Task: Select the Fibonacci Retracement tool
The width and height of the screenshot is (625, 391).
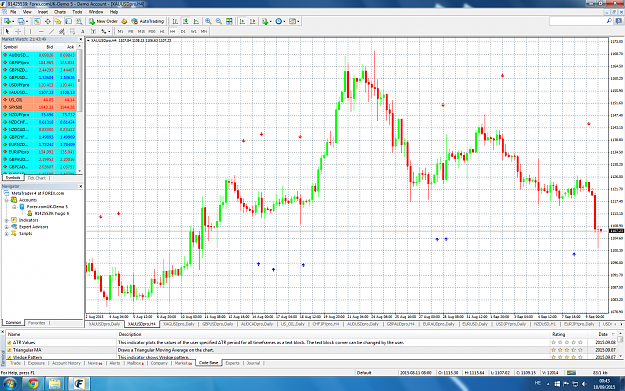Action: click(x=72, y=31)
